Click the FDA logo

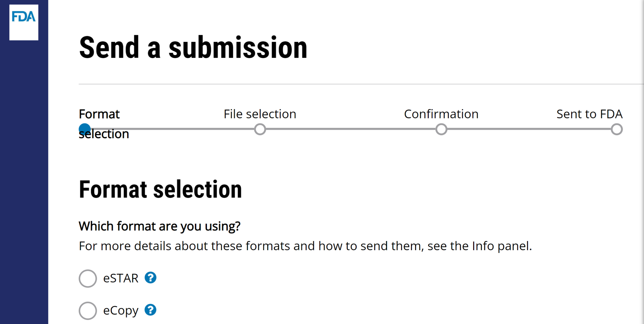pos(24,22)
